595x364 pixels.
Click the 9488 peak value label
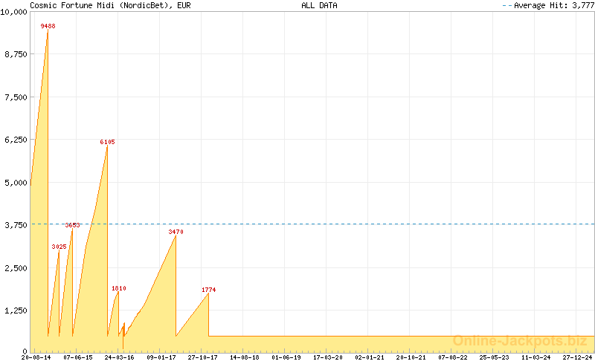(48, 26)
